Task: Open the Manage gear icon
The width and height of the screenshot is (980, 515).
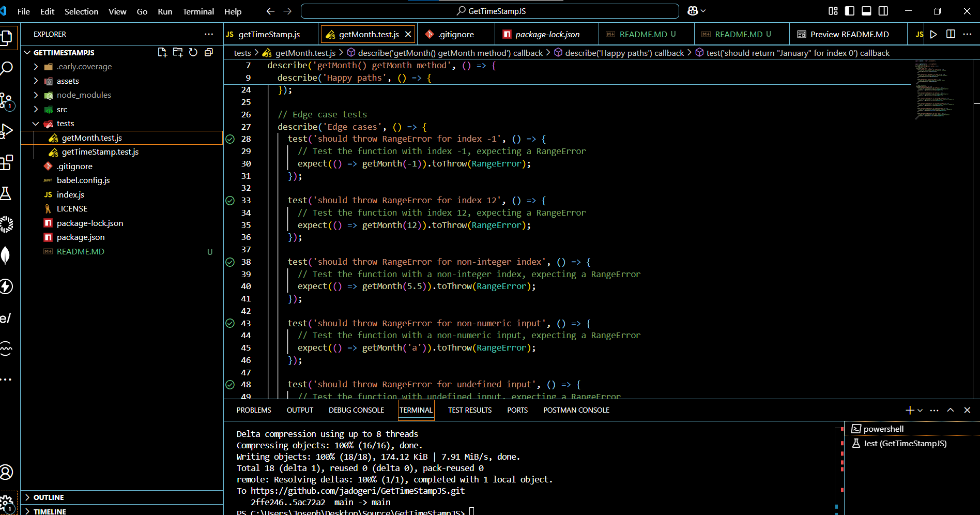Action: point(6,504)
